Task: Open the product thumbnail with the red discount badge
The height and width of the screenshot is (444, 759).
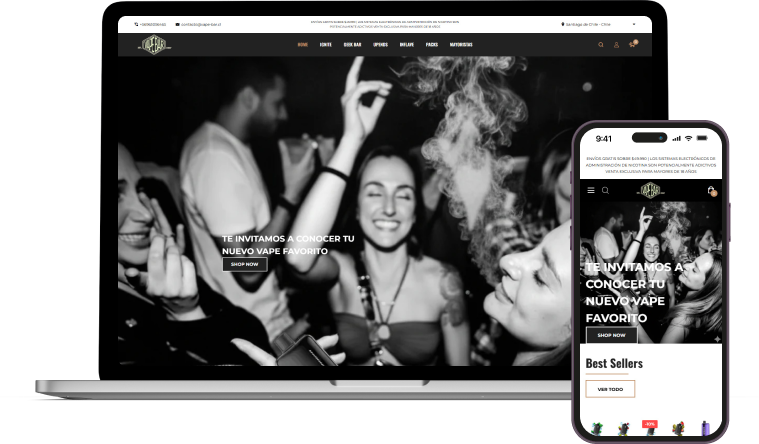Action: [650, 428]
